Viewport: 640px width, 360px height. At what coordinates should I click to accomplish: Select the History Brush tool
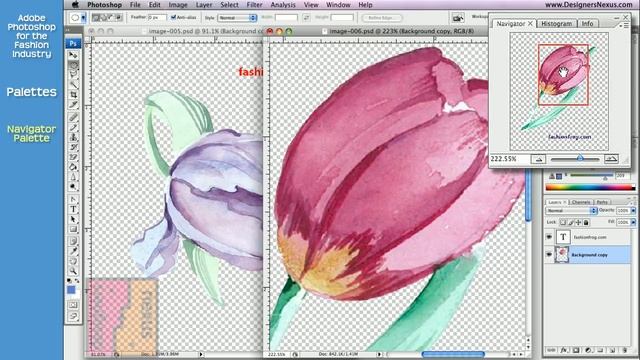(73, 147)
